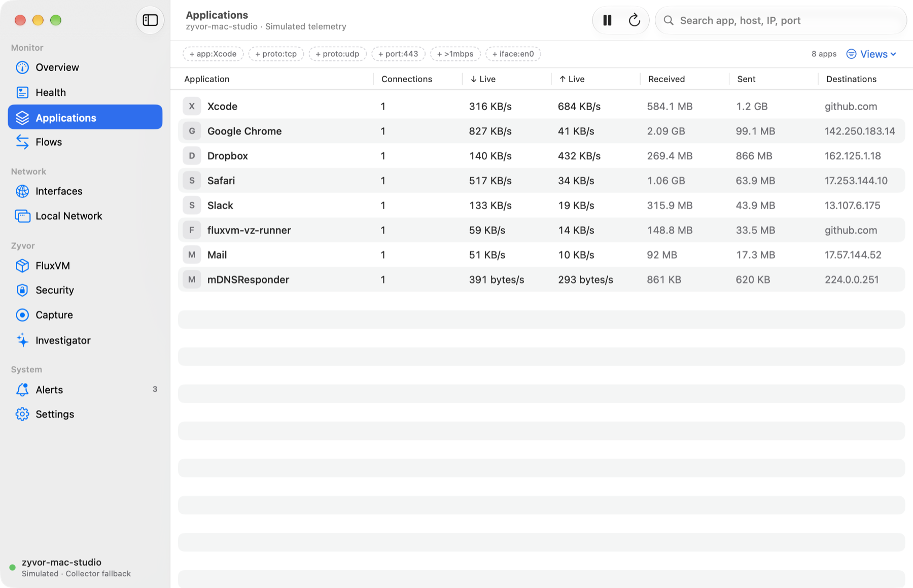Select the Safari row name
The height and width of the screenshot is (588, 913).
221,181
